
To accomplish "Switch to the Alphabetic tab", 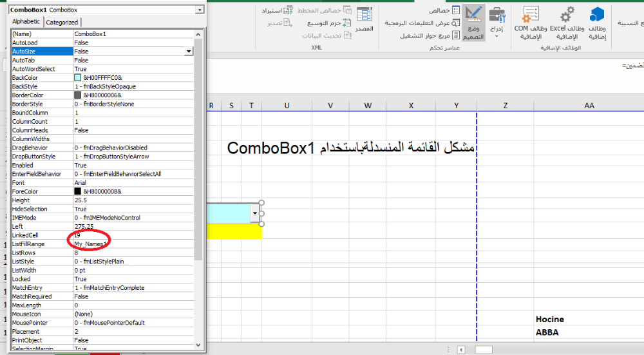I will [x=26, y=22].
